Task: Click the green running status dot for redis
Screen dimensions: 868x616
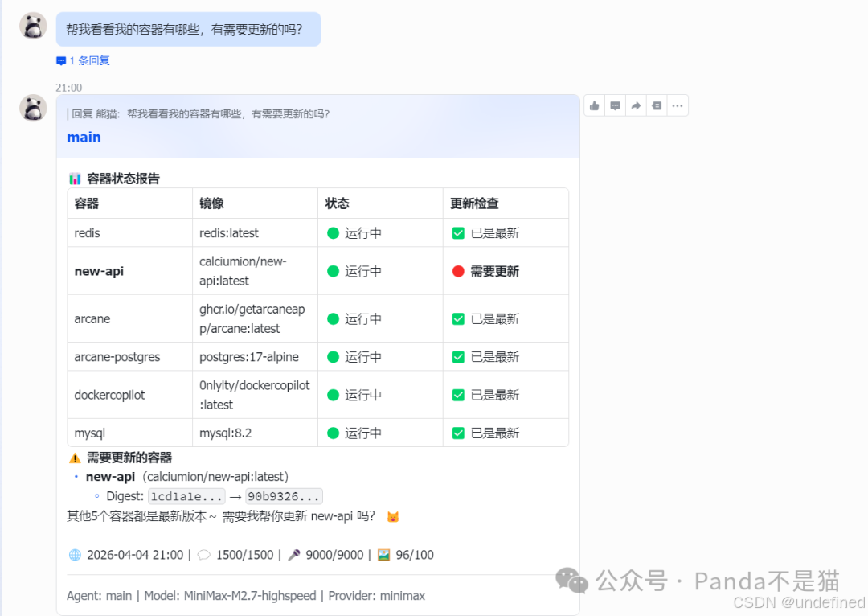Action: pyautogui.click(x=333, y=233)
